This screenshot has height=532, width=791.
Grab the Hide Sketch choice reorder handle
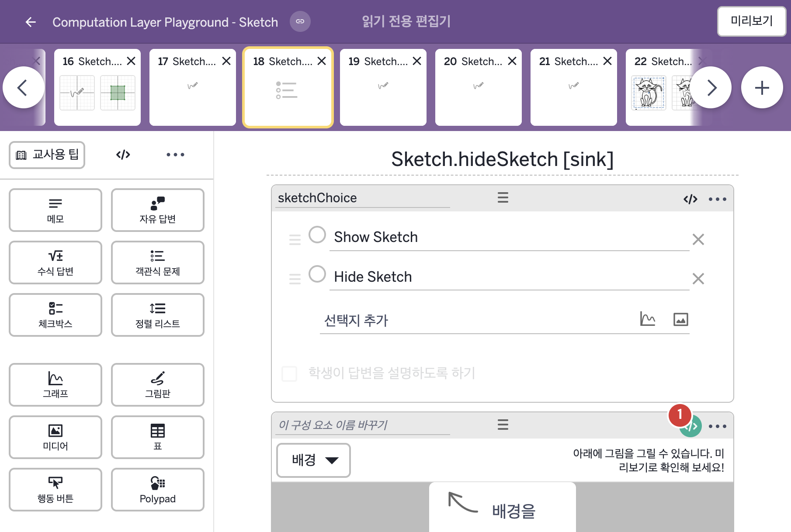(x=295, y=279)
